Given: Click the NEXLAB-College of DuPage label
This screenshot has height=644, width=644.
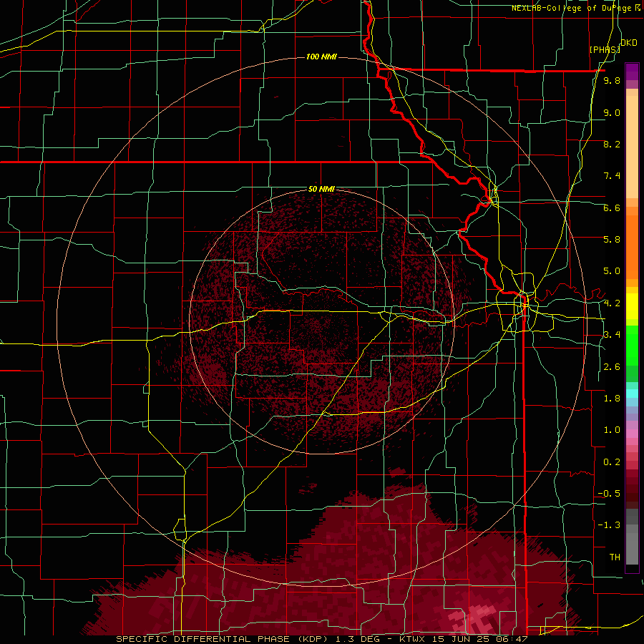Looking at the screenshot, I should (x=575, y=8).
